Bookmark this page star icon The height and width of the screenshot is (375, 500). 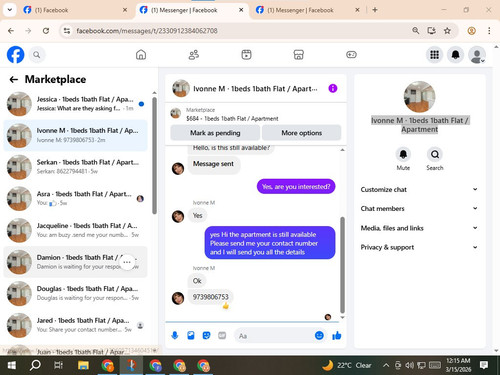click(447, 31)
